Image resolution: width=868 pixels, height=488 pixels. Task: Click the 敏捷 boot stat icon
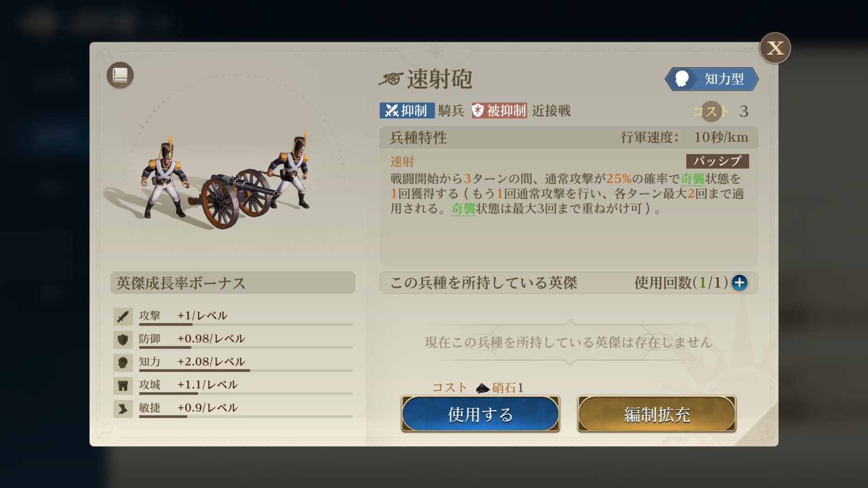click(x=123, y=408)
